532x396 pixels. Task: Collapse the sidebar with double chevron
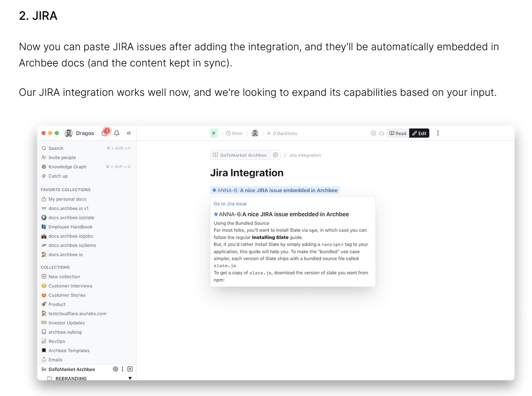click(128, 133)
